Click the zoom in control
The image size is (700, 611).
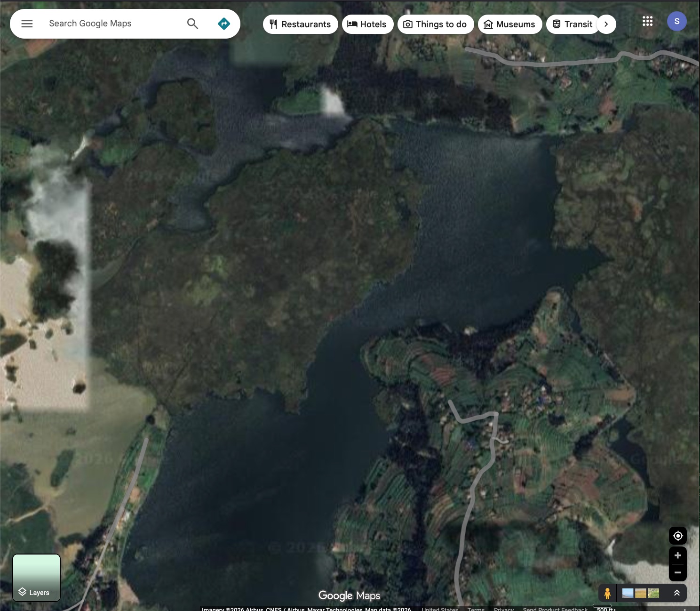(677, 555)
